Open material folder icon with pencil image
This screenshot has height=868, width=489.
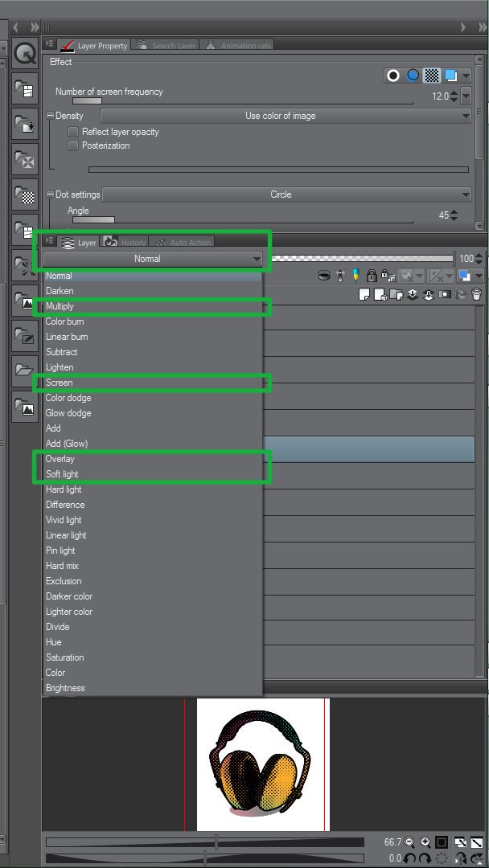pos(25,335)
